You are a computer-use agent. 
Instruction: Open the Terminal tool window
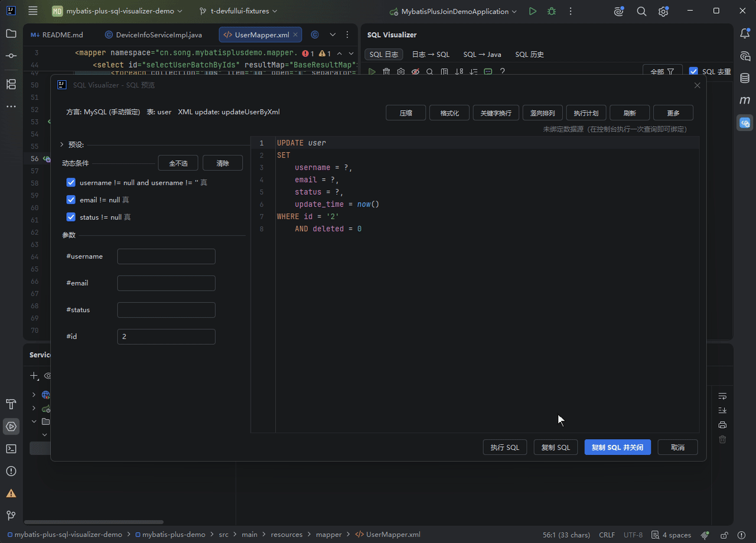click(11, 449)
